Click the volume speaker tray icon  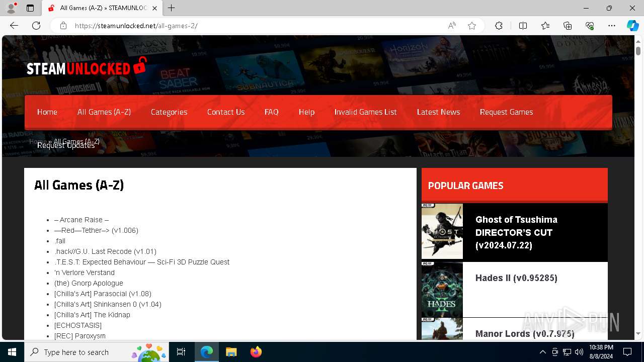coord(579,352)
